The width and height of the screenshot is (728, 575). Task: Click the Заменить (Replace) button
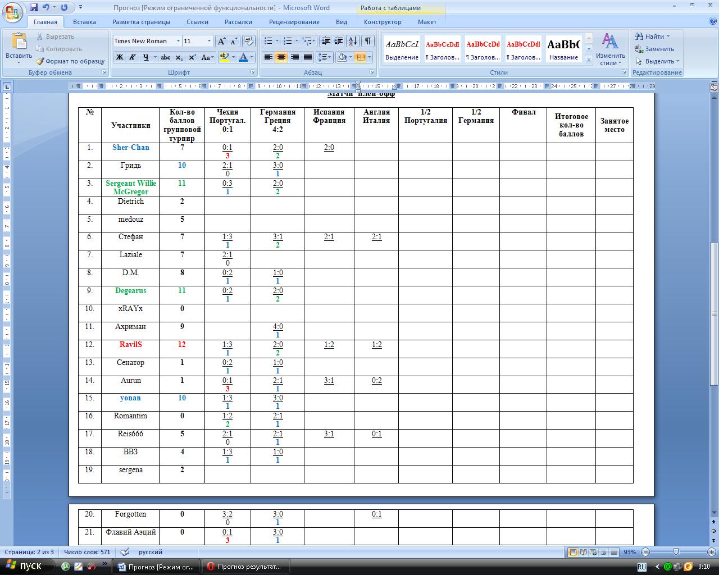[654, 49]
